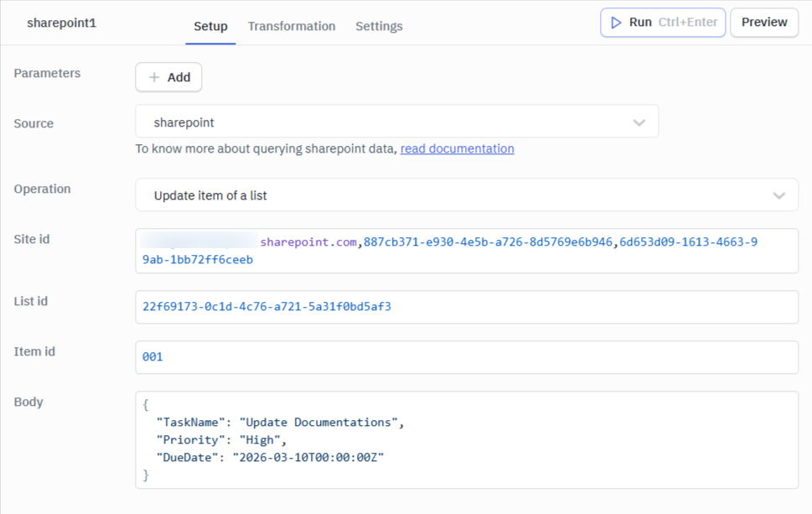
Task: Click the Item id field showing 001
Action: tap(467, 357)
